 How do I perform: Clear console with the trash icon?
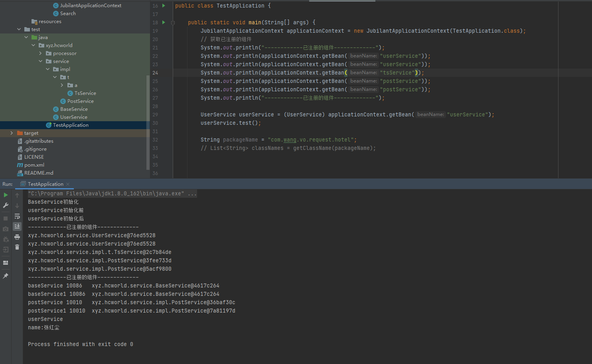coord(17,247)
